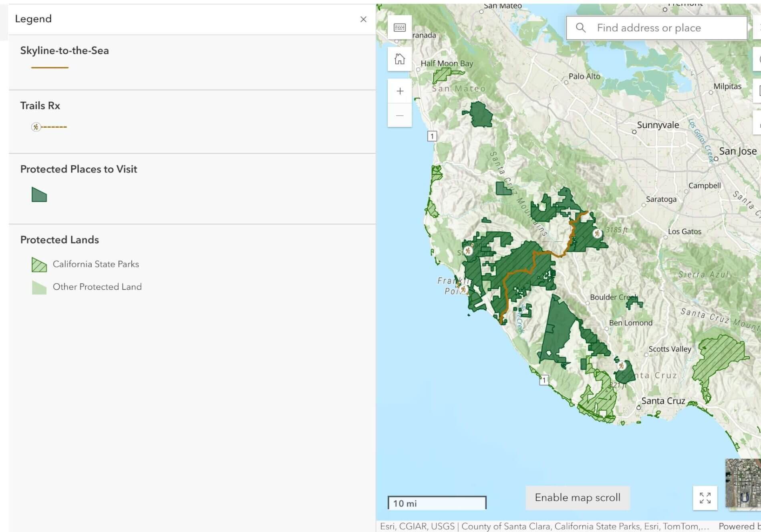The width and height of the screenshot is (761, 532).
Task: Click the Skyline-to-the-Sea legend heading
Action: pos(64,50)
